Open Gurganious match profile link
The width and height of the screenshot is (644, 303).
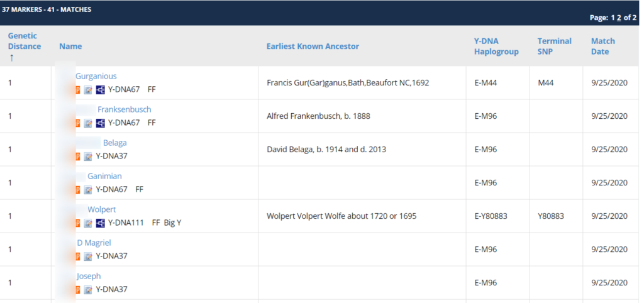[x=96, y=76]
